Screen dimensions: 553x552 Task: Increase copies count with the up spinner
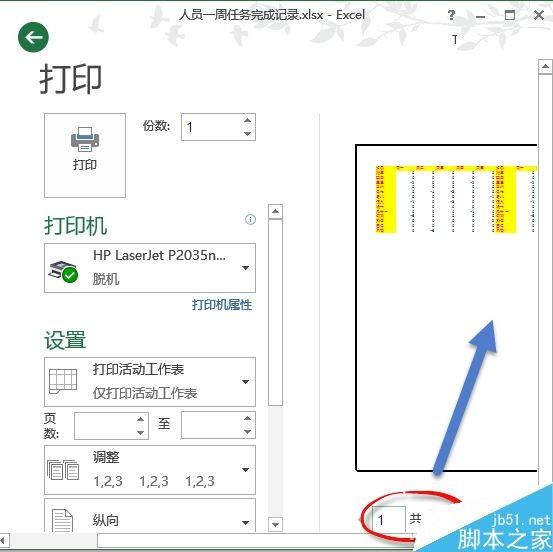click(247, 121)
